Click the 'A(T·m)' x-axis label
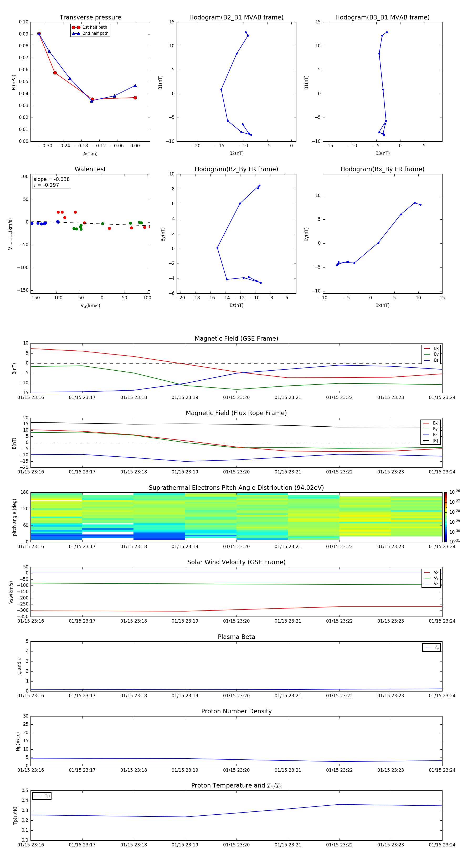This screenshot has width=473, height=868. pyautogui.click(x=90, y=154)
